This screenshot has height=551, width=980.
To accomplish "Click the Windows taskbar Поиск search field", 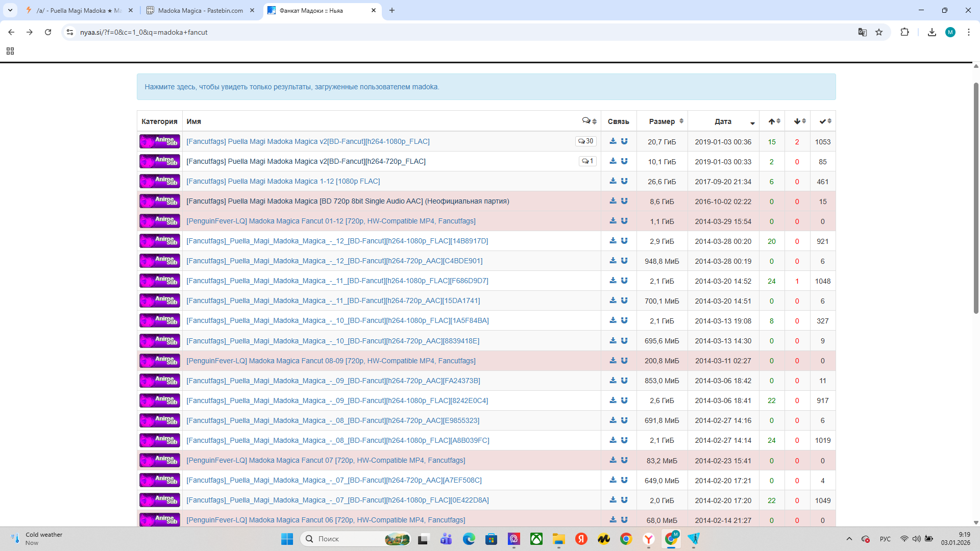I will point(347,539).
